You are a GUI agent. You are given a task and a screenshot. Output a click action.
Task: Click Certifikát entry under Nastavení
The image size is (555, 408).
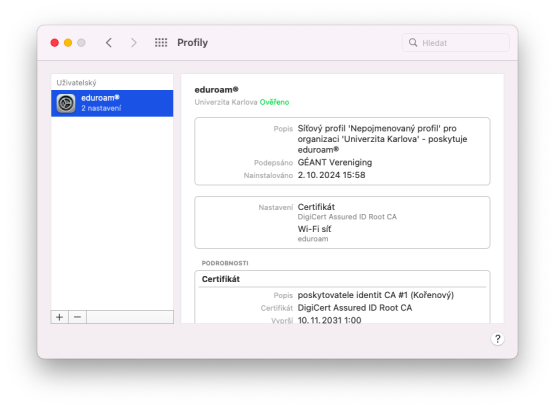(x=316, y=207)
